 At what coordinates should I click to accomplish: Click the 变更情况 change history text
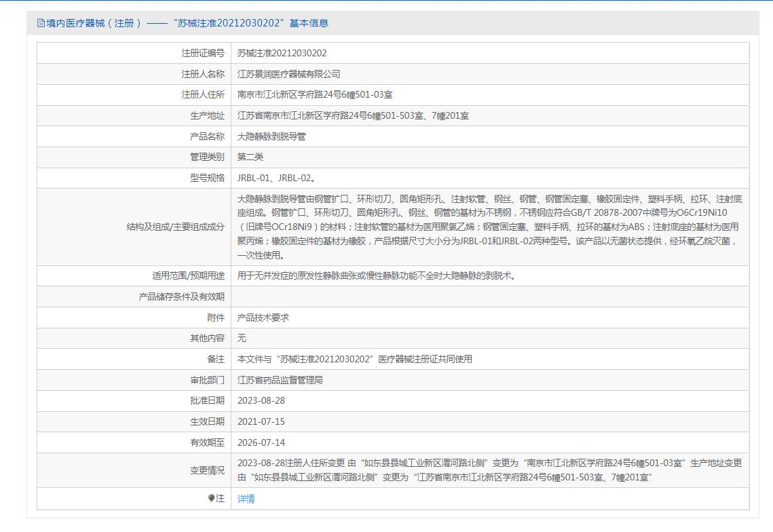pyautogui.click(x=489, y=470)
